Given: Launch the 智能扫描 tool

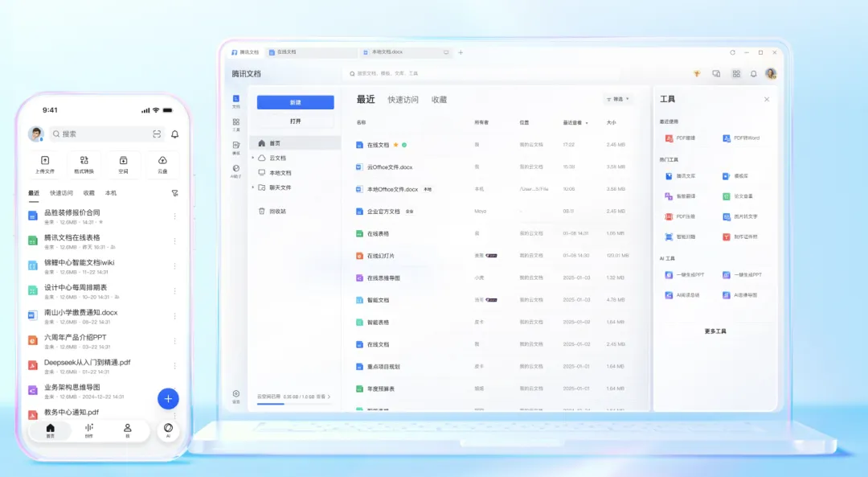Looking at the screenshot, I should coord(681,236).
